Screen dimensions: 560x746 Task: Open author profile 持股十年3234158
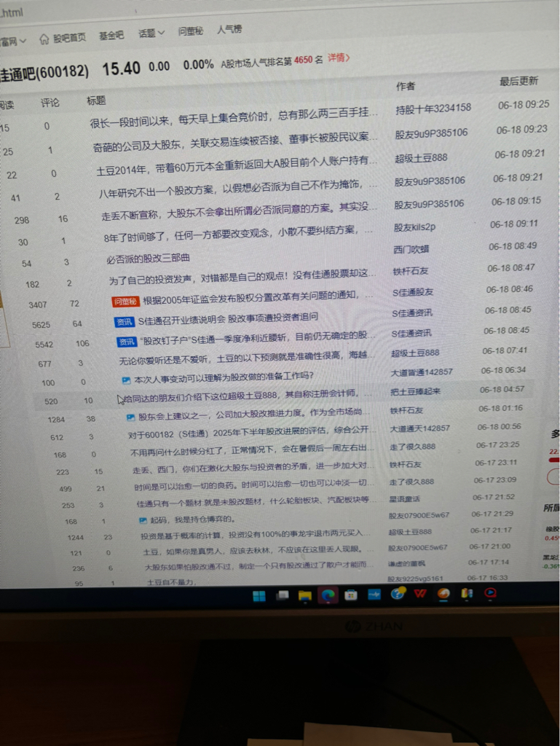(x=433, y=109)
